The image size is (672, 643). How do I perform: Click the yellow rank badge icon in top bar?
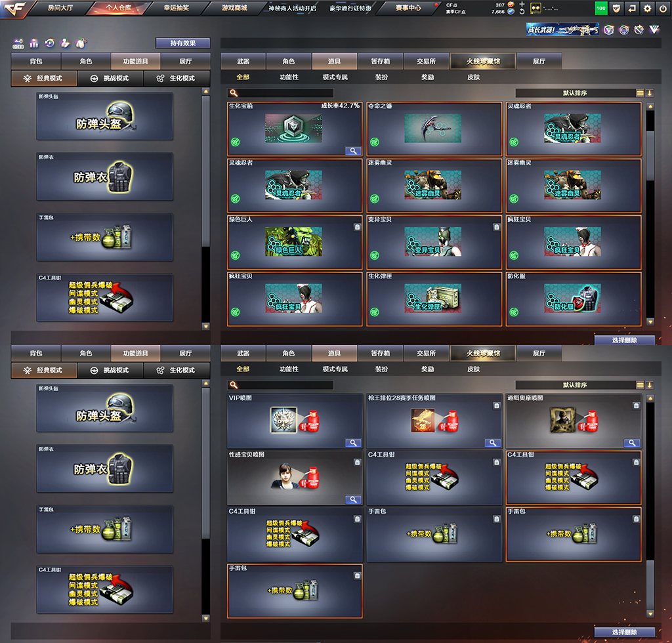click(x=535, y=8)
